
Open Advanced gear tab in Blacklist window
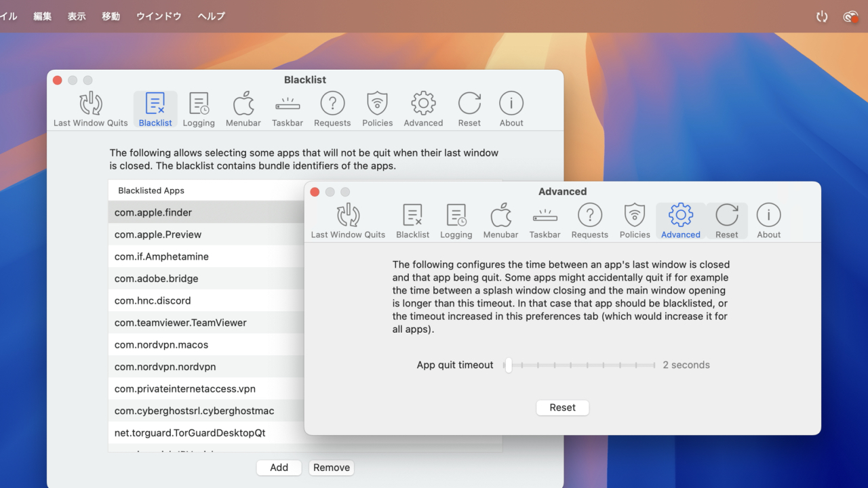coord(423,110)
